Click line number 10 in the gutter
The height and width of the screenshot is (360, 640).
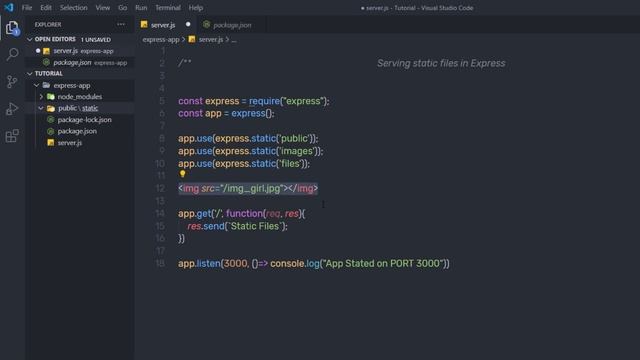click(x=160, y=164)
